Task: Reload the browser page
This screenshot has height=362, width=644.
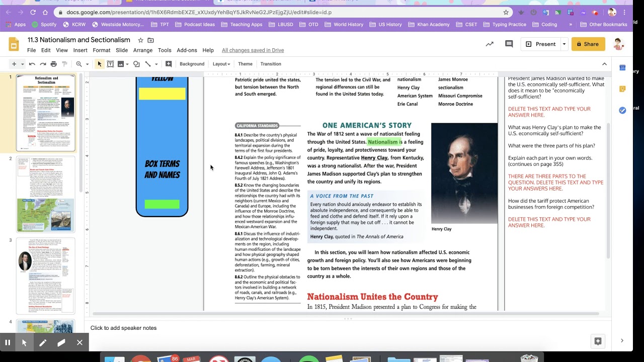Action: (33, 12)
